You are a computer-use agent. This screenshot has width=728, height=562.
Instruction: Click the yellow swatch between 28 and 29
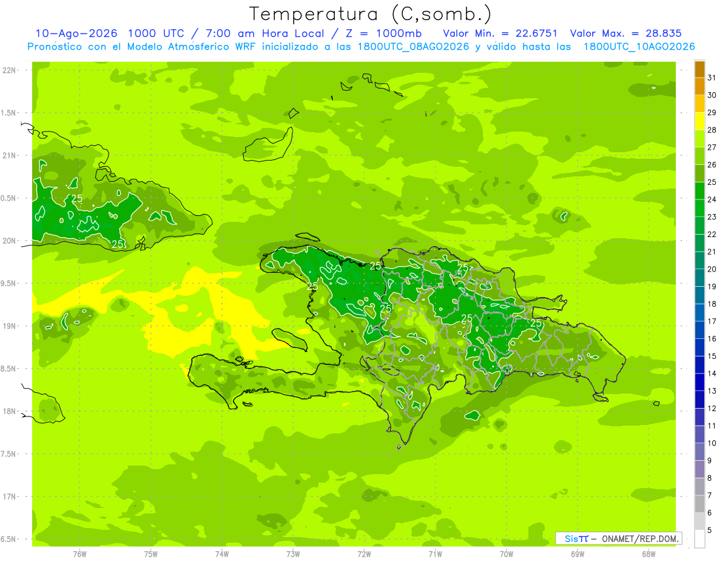(699, 121)
